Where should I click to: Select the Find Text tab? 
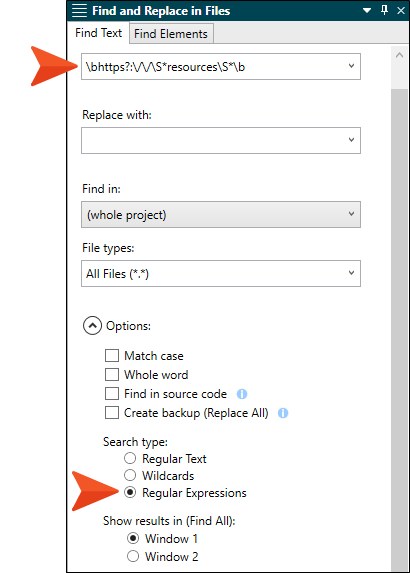click(98, 33)
